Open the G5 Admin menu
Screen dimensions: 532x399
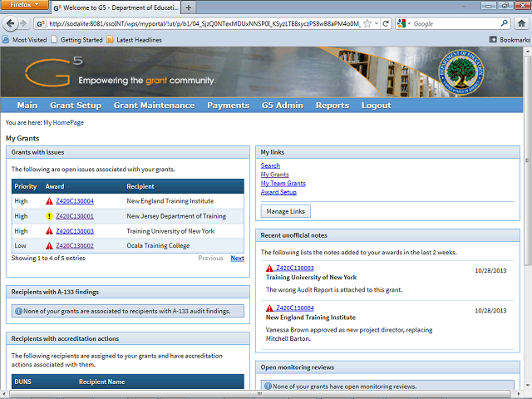283,106
